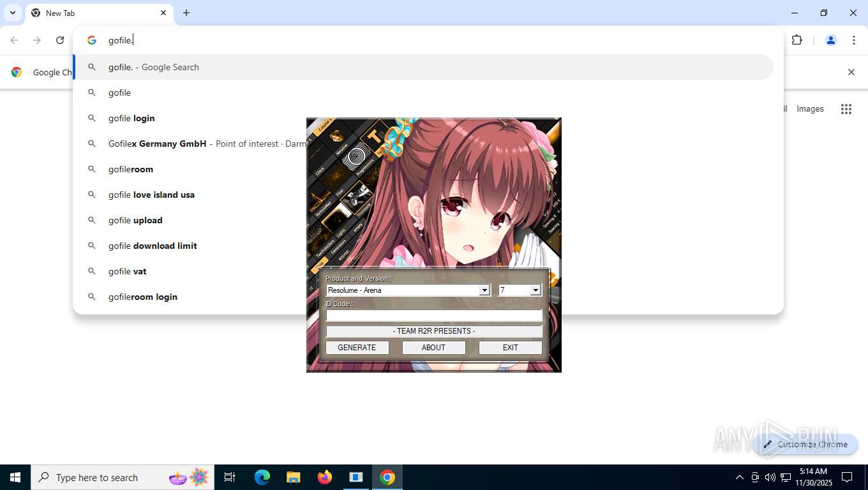868x490 pixels.
Task: Open the tab search chevron in the tab strip
Action: pos(12,13)
